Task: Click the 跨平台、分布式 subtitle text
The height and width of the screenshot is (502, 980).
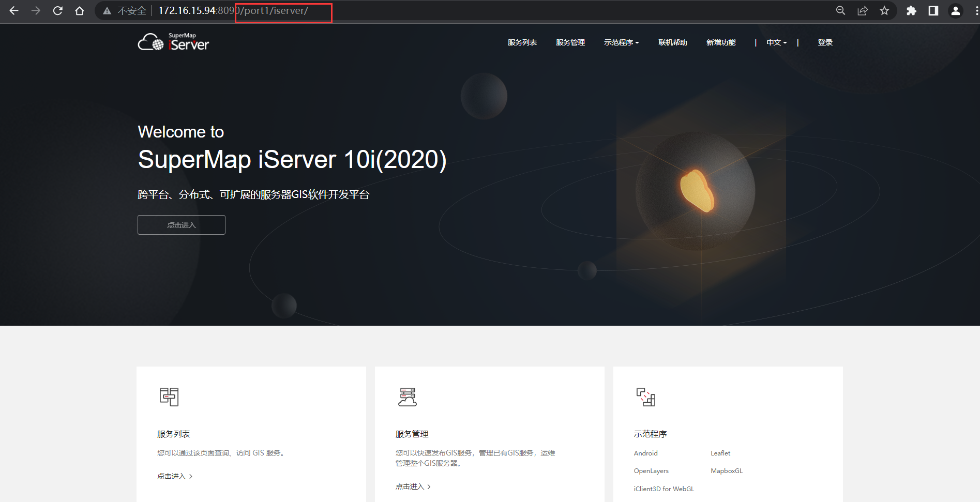Action: click(x=253, y=194)
